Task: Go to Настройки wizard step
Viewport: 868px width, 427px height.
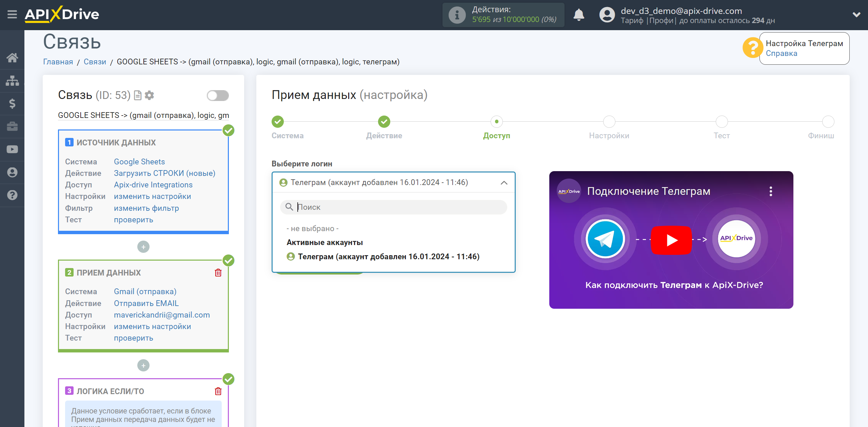Action: (609, 122)
